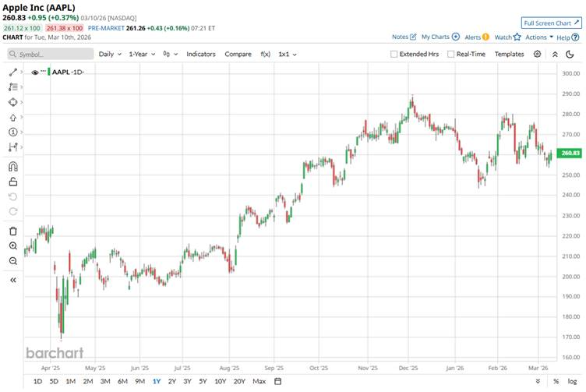Click the Full Screen Chart button
This screenshot has height=392, width=586.
click(x=552, y=23)
